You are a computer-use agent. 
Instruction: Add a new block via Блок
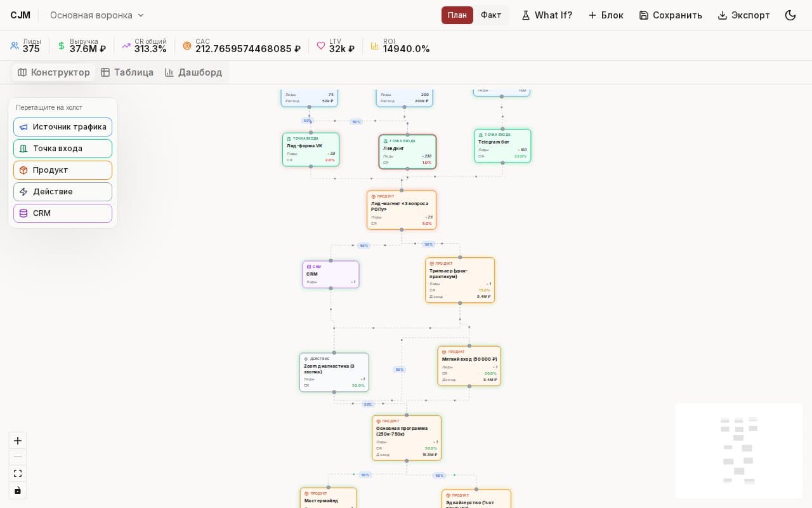click(605, 15)
